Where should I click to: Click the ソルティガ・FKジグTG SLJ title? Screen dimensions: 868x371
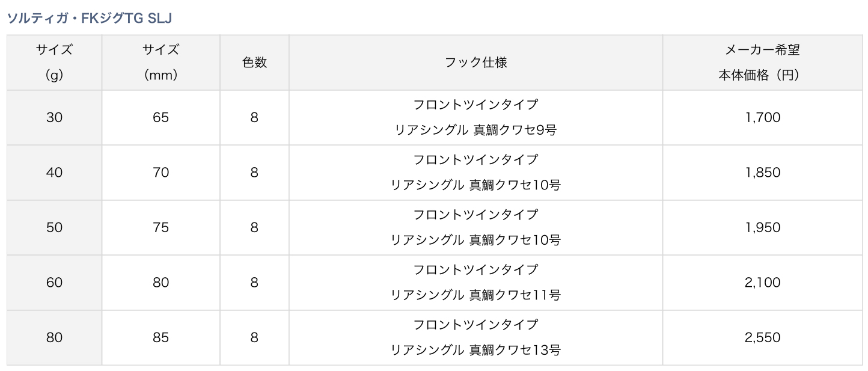pos(89,18)
